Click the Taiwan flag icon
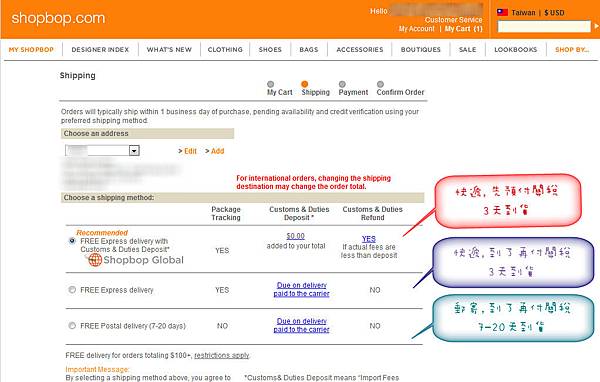This screenshot has width=600, height=382. [502, 12]
